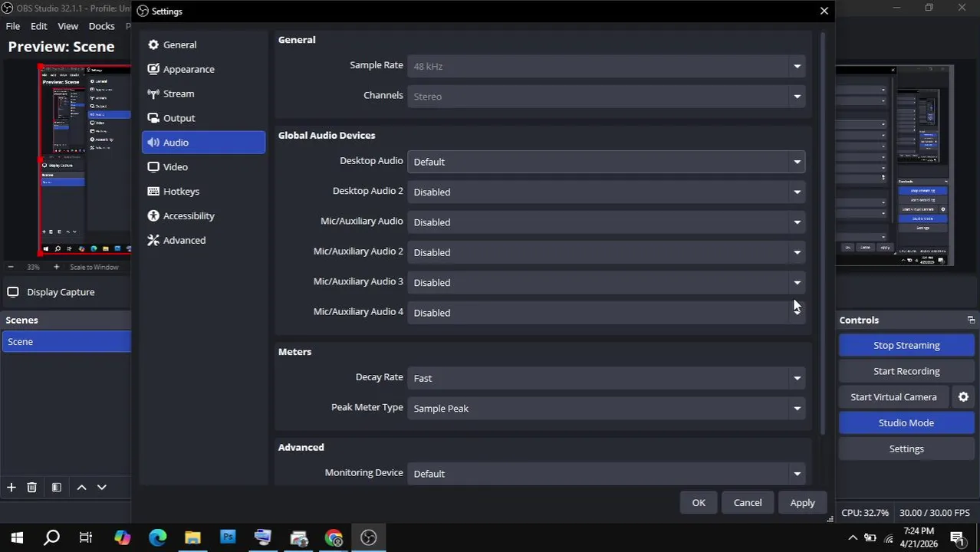Click the OBS Studio taskbar icon
Screen dimensions: 980x552
pyautogui.click(x=369, y=538)
